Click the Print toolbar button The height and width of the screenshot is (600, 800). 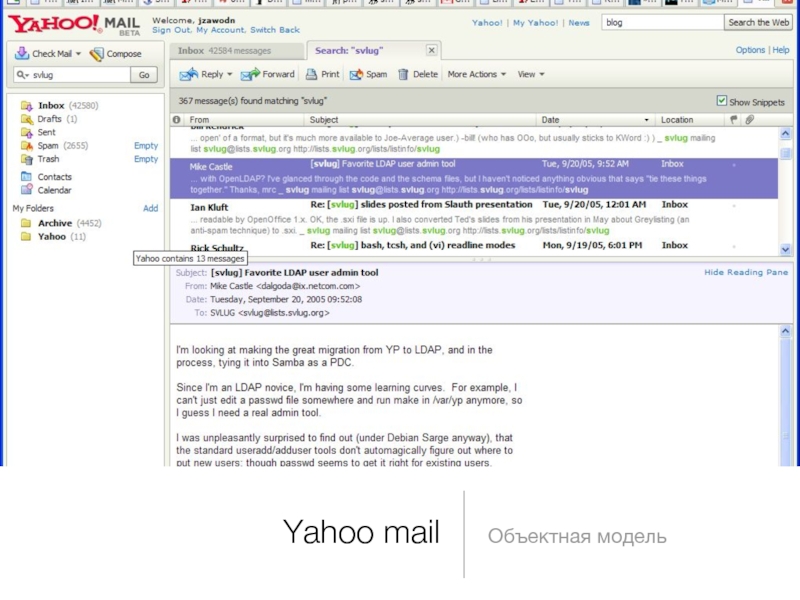coord(322,74)
